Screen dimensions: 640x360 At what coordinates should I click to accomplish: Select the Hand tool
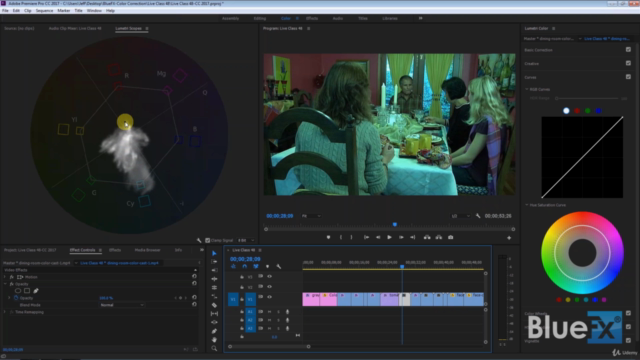point(214,340)
